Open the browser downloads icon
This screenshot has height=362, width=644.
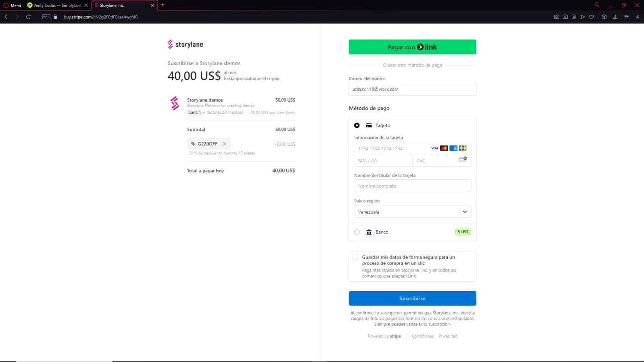[615, 17]
